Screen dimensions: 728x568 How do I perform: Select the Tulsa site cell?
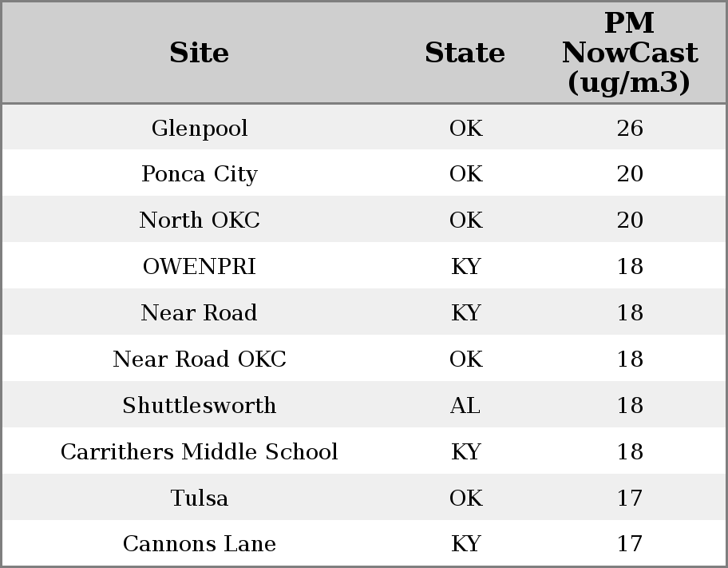pyautogui.click(x=200, y=498)
